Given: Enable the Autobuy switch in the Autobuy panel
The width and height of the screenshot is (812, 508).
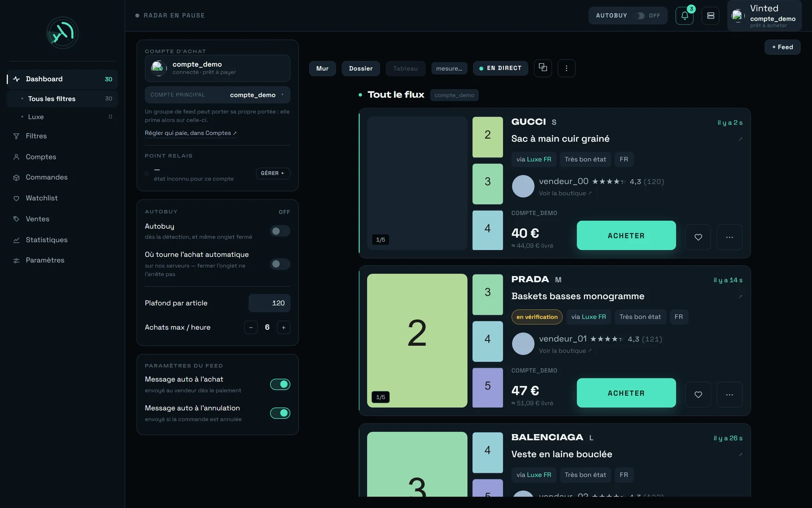Looking at the screenshot, I should (x=280, y=231).
